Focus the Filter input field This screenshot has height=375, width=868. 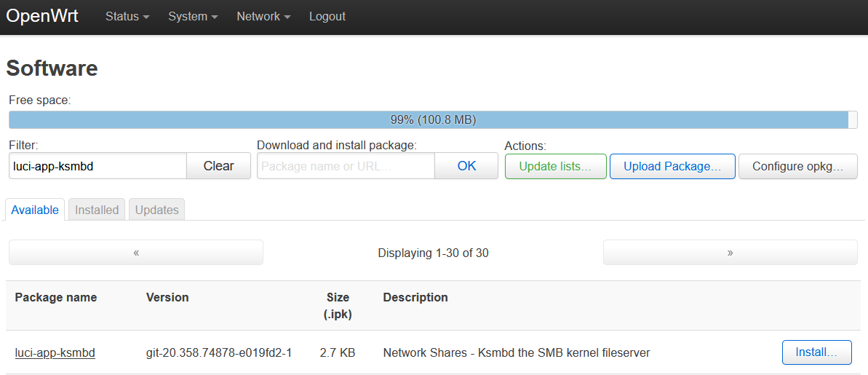point(98,165)
